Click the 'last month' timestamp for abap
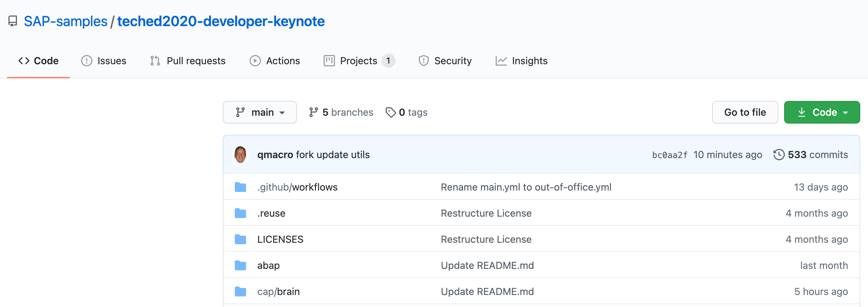The width and height of the screenshot is (868, 307). click(x=824, y=265)
